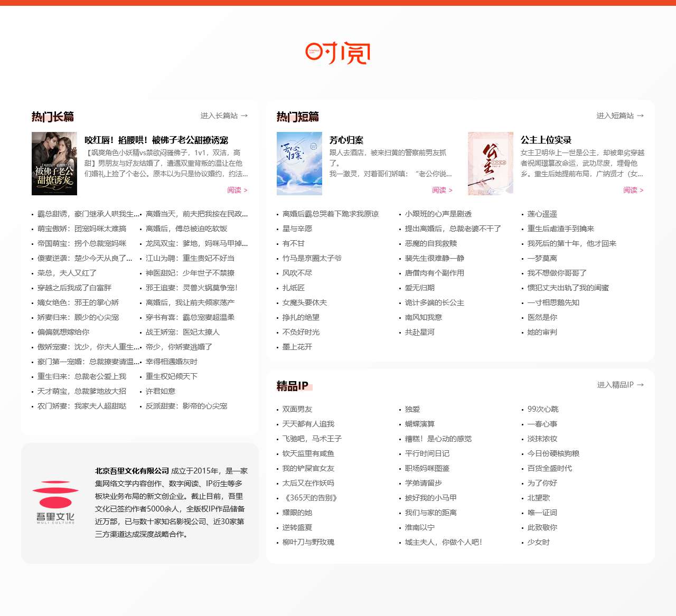Open 离婚后，傅总被迫吃软饭
Image resolution: width=676 pixels, height=616 pixels.
click(186, 229)
